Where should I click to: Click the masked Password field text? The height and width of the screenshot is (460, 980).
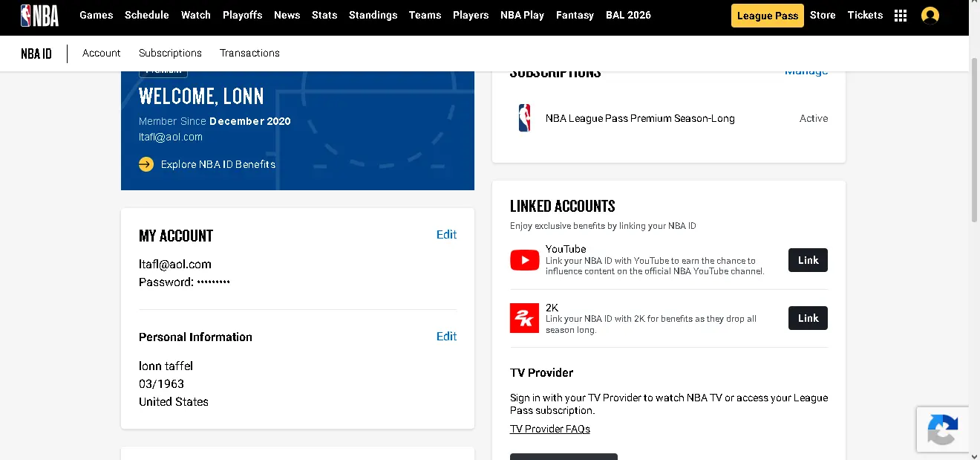pyautogui.click(x=184, y=282)
